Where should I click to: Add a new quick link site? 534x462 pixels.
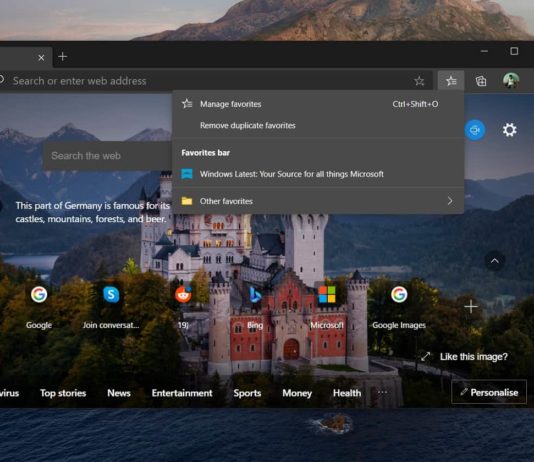click(471, 307)
